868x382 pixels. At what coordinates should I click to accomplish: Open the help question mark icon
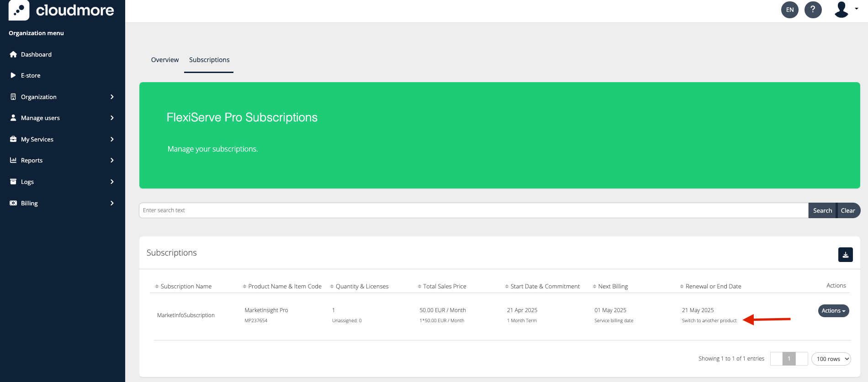pos(813,10)
